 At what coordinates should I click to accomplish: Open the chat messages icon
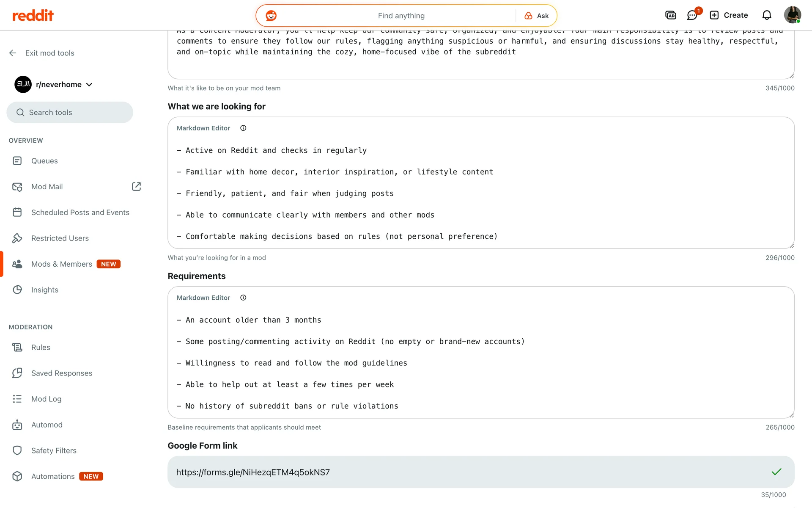coord(691,16)
